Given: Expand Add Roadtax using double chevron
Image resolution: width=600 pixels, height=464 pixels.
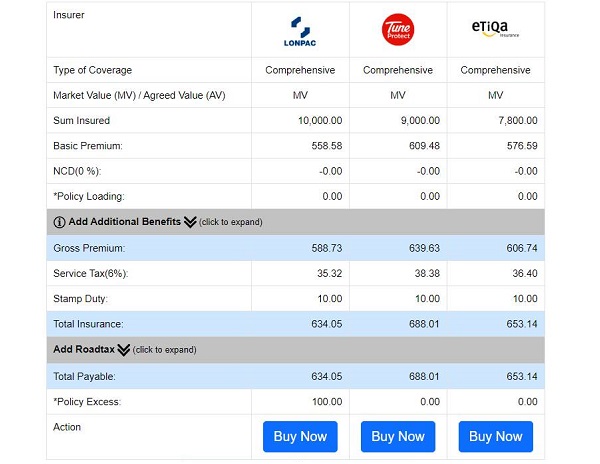Looking at the screenshot, I should [x=124, y=350].
